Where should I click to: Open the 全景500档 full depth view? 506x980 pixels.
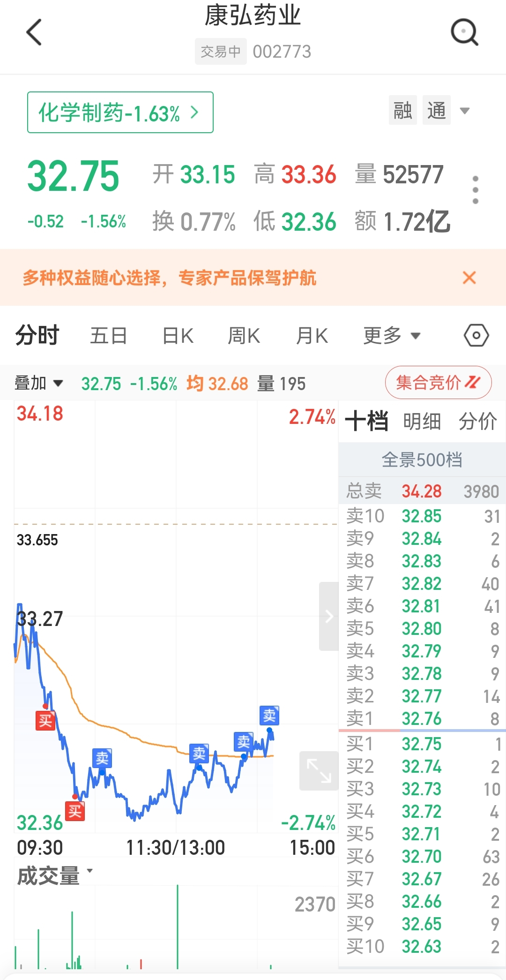[422, 460]
